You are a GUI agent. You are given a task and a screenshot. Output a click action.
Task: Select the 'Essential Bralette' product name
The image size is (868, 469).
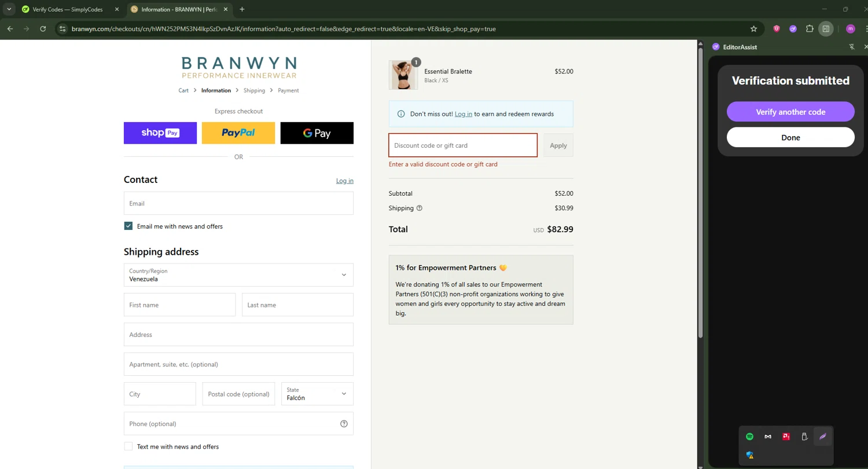[x=448, y=71]
